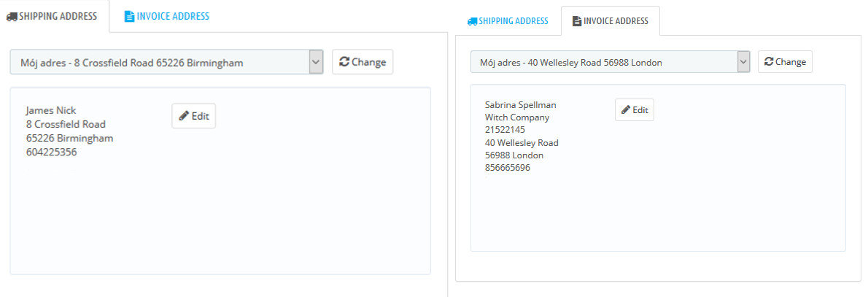Click the refresh icon beside the Birmingham address

pos(344,62)
